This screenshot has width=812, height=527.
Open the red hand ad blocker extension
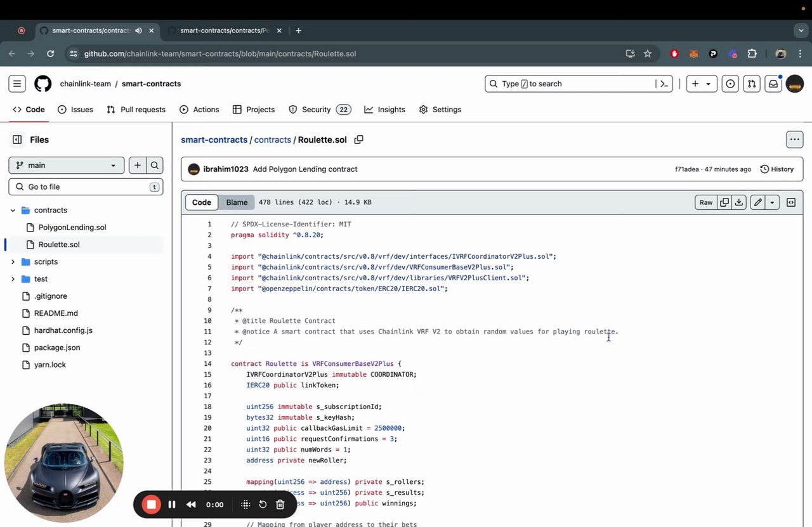675,54
